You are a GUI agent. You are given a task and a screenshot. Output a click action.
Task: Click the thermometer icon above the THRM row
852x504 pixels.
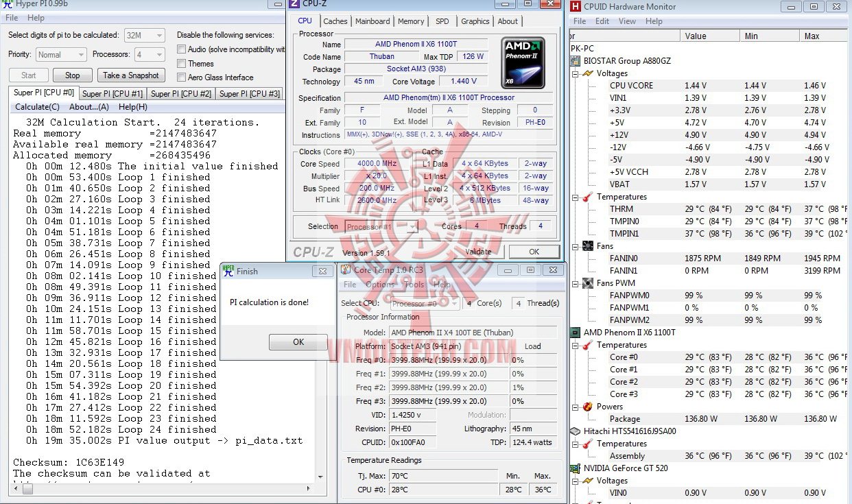(x=588, y=197)
